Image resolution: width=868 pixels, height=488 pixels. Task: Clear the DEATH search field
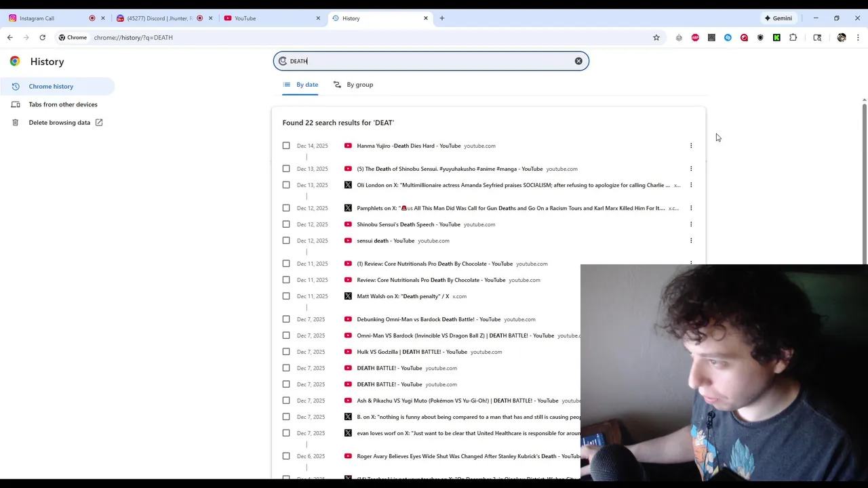[578, 61]
